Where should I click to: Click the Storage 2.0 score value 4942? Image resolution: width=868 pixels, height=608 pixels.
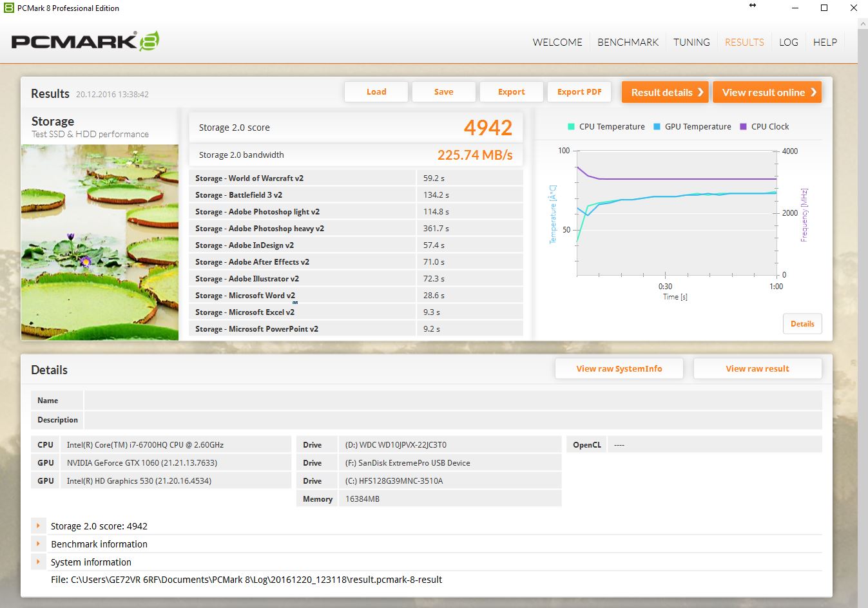(x=488, y=128)
